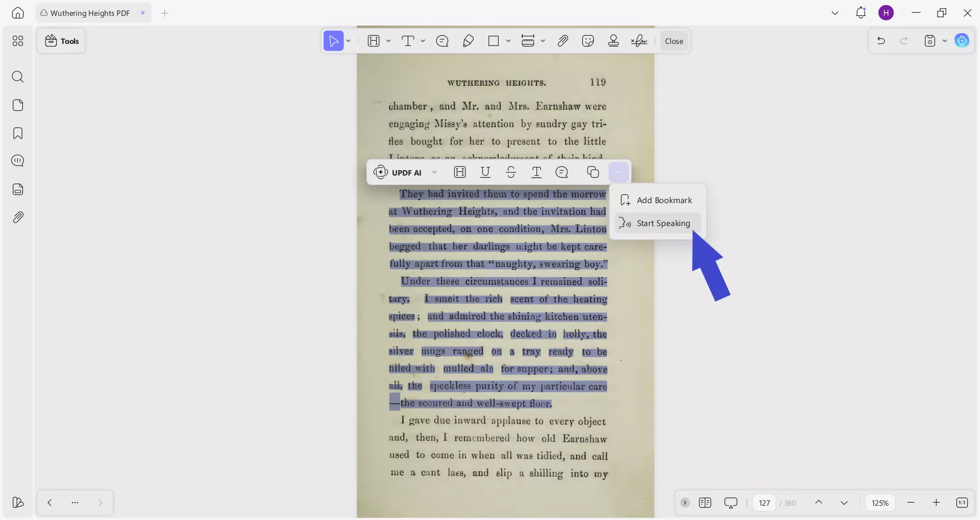The image size is (980, 520).
Task: Select the sticky note comment tool
Action: (x=443, y=41)
